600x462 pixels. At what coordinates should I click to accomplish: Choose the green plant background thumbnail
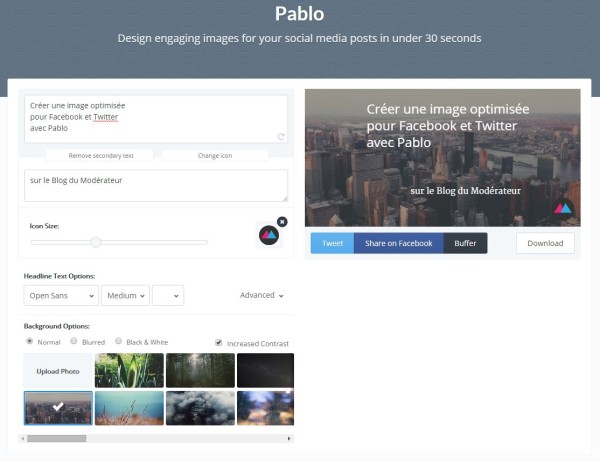[x=129, y=371]
